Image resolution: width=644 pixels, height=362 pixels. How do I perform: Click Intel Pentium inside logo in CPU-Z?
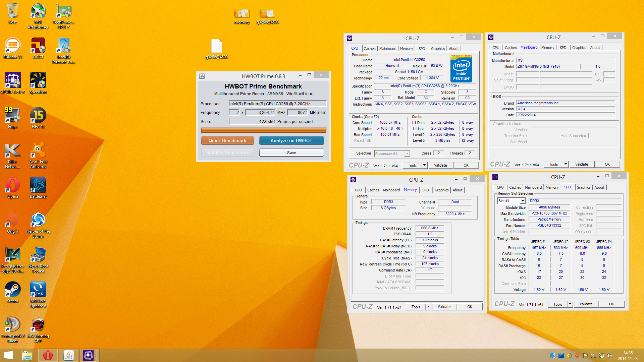tap(461, 69)
